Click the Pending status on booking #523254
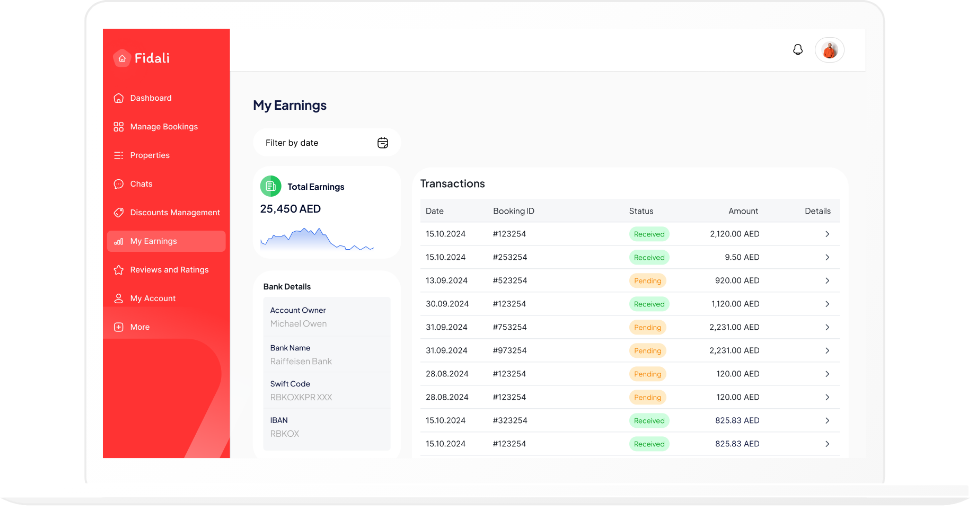The height and width of the screenshot is (506, 971). tap(648, 281)
